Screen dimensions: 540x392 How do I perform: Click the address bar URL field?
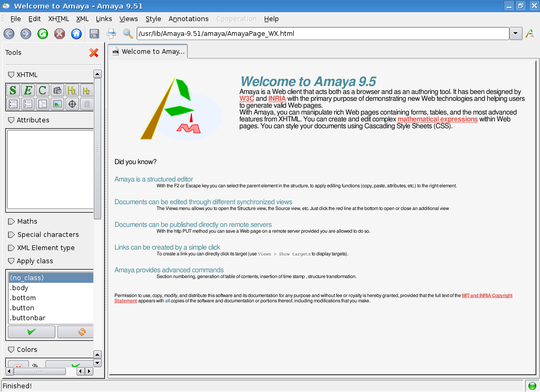(x=323, y=33)
